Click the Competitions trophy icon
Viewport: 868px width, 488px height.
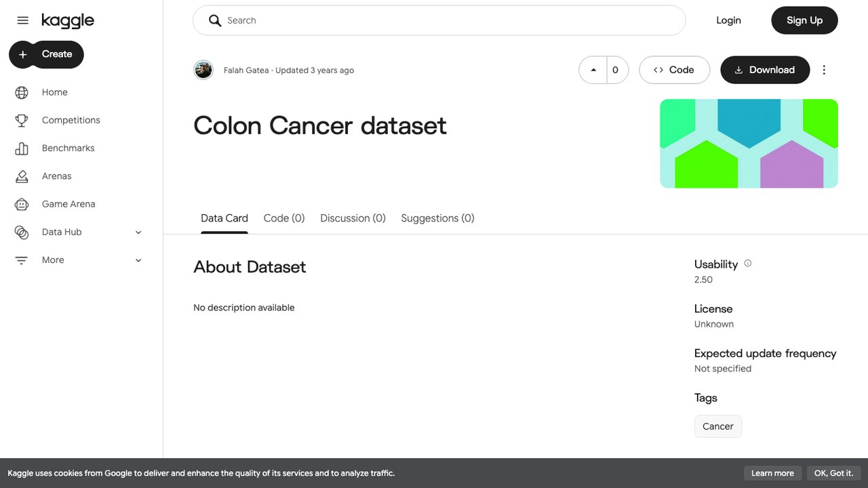point(22,120)
